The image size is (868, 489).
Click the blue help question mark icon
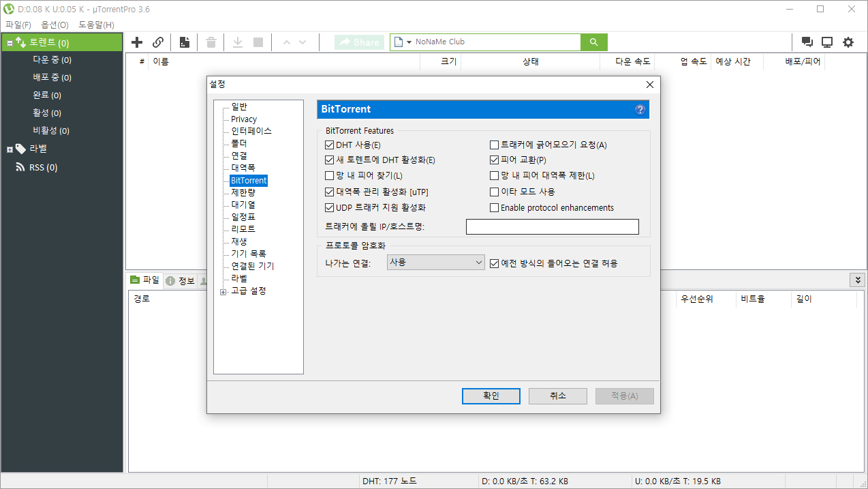point(640,109)
